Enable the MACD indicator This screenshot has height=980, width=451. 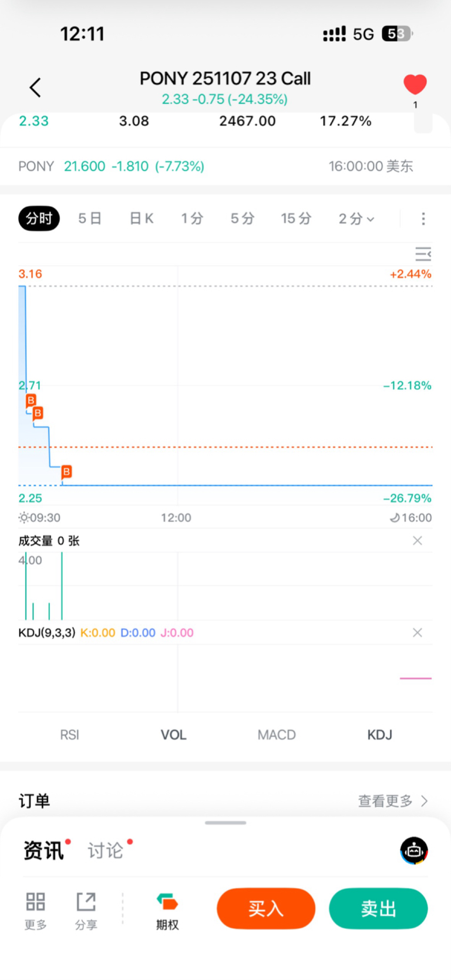tap(277, 735)
